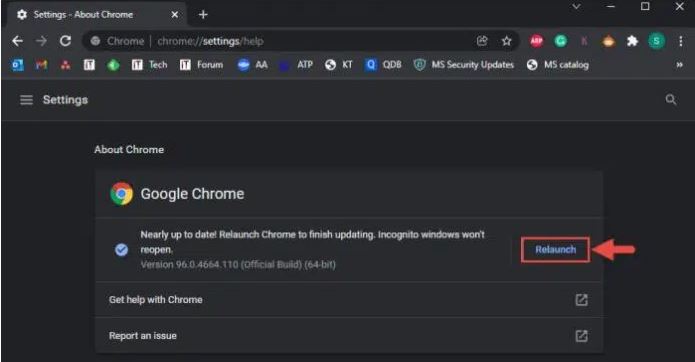Open the orange extension icon

609,41
